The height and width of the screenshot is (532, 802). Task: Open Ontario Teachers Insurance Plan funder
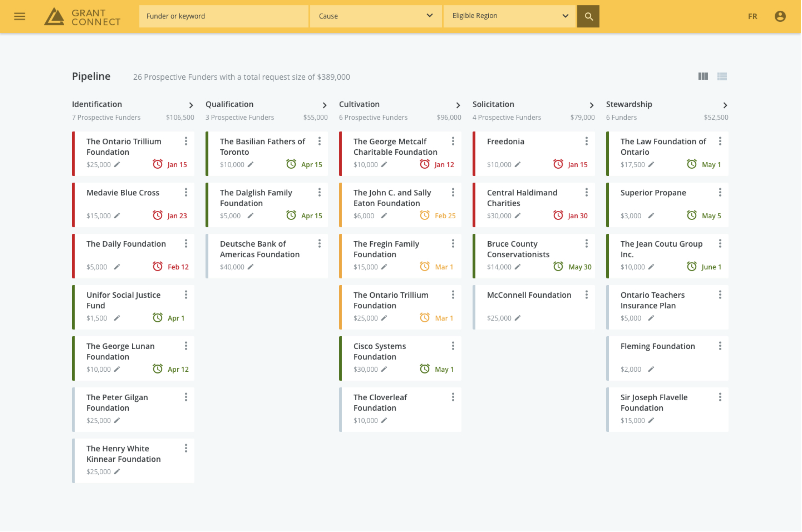click(653, 300)
